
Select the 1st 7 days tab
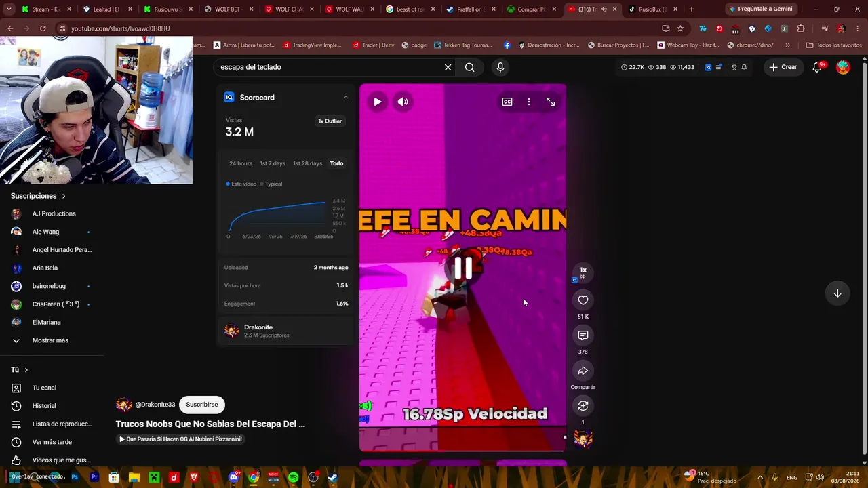(x=273, y=163)
